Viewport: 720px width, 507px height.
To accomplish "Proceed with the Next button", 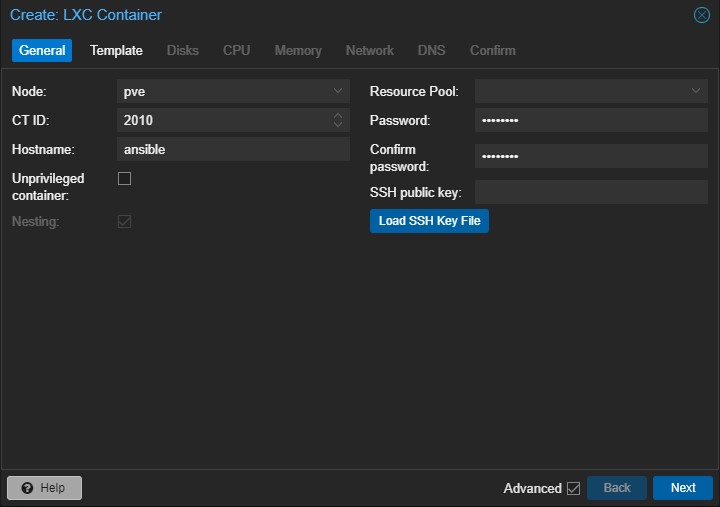I will pyautogui.click(x=683, y=488).
